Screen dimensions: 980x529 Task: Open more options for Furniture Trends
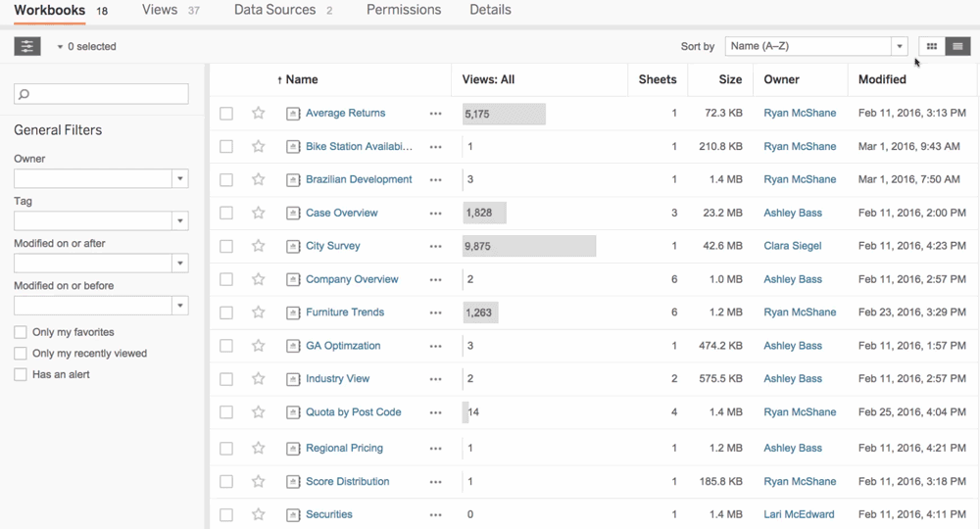point(435,313)
